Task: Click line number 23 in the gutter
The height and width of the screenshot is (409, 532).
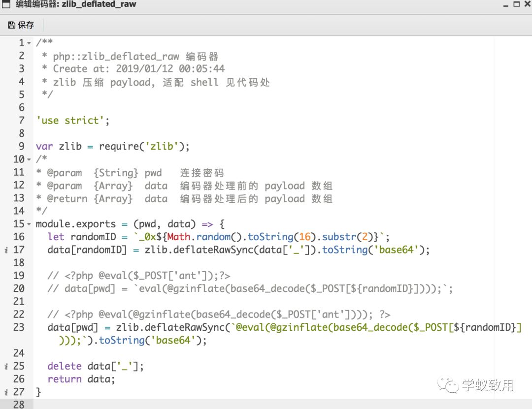Action: point(19,327)
